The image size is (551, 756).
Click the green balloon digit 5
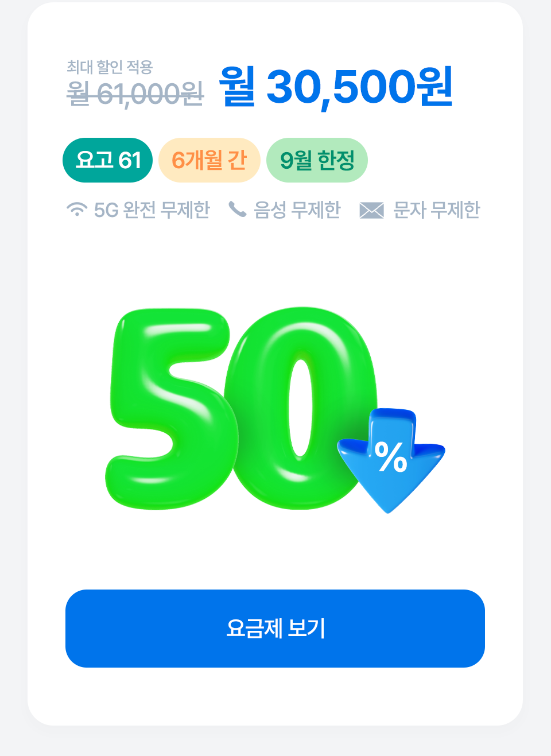[x=171, y=408]
